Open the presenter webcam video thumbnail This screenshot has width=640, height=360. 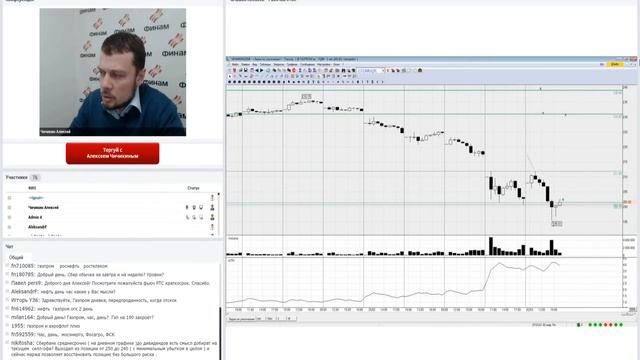point(113,72)
